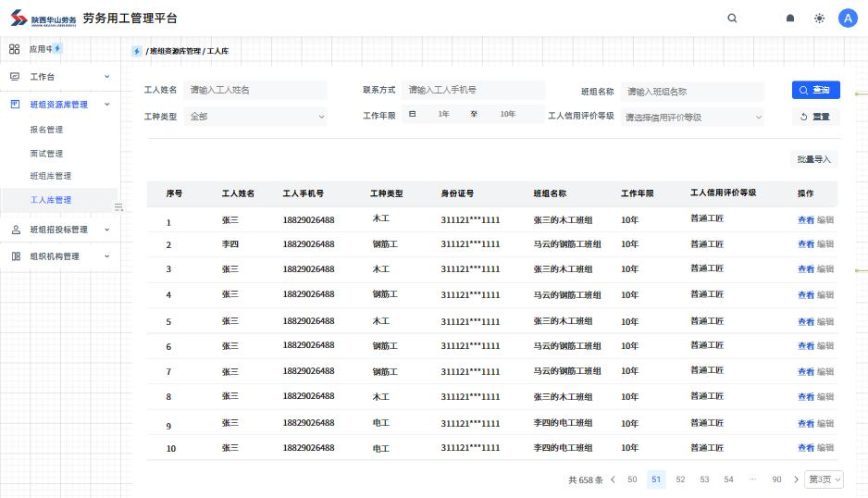Screen dimensions: 868x498
Task: Open the 工人信用评价等级 dropdown
Action: coord(692,118)
